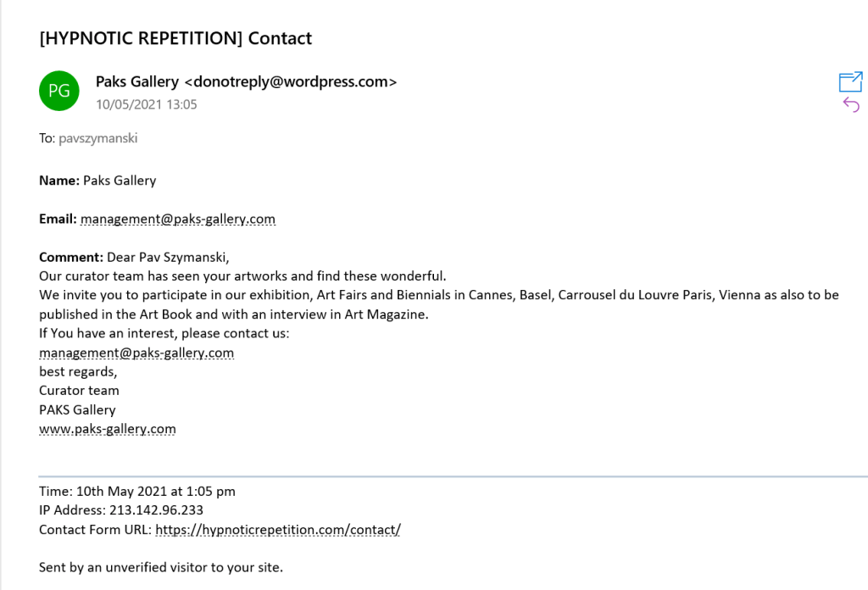This screenshot has width=868, height=590.
Task: Click the bold Comment label
Action: [x=71, y=257]
